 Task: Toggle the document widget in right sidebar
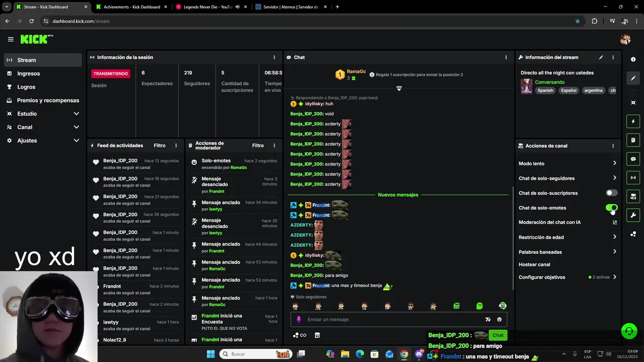(x=633, y=140)
